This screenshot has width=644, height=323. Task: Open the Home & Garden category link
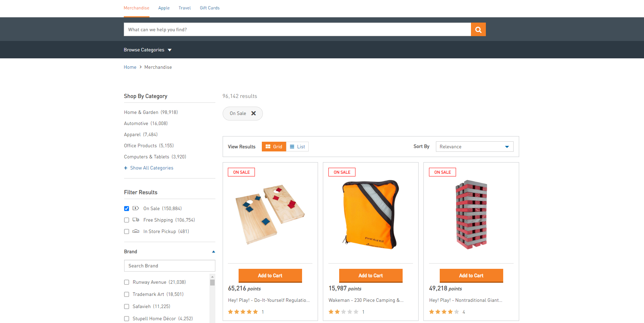point(141,113)
